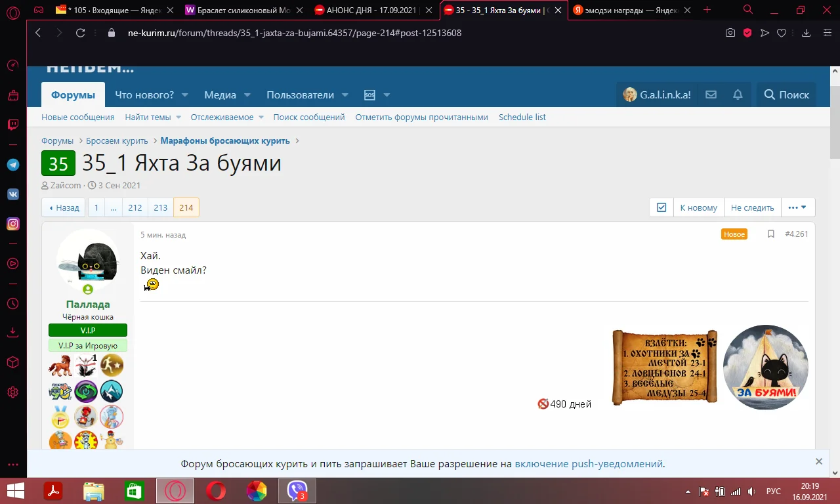
Task: Take a snapshot with the camera icon
Action: (x=730, y=32)
